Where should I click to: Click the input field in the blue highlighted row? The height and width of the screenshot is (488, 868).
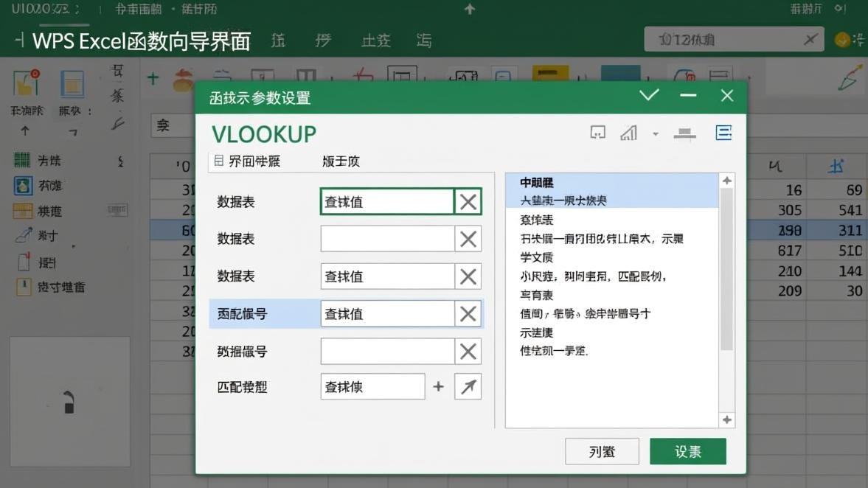[x=387, y=314]
